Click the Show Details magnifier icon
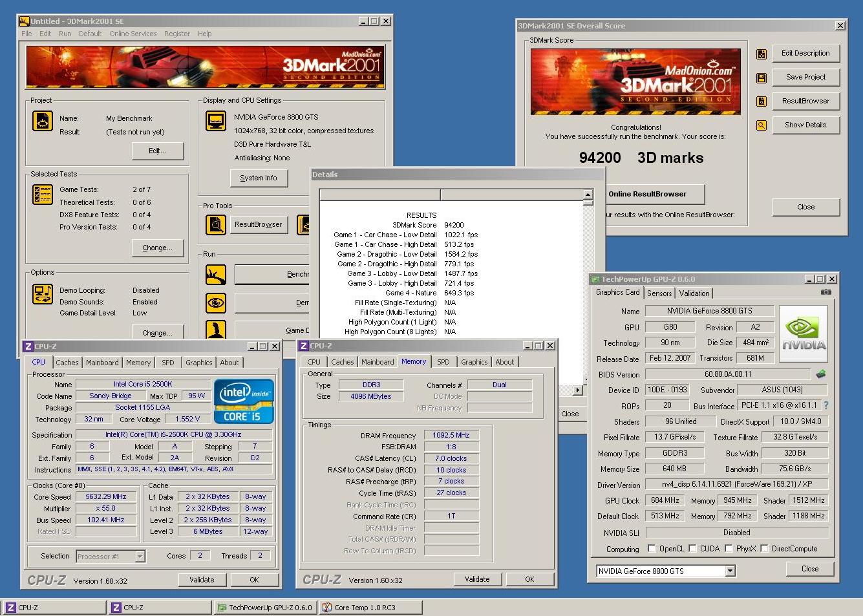 coord(762,125)
